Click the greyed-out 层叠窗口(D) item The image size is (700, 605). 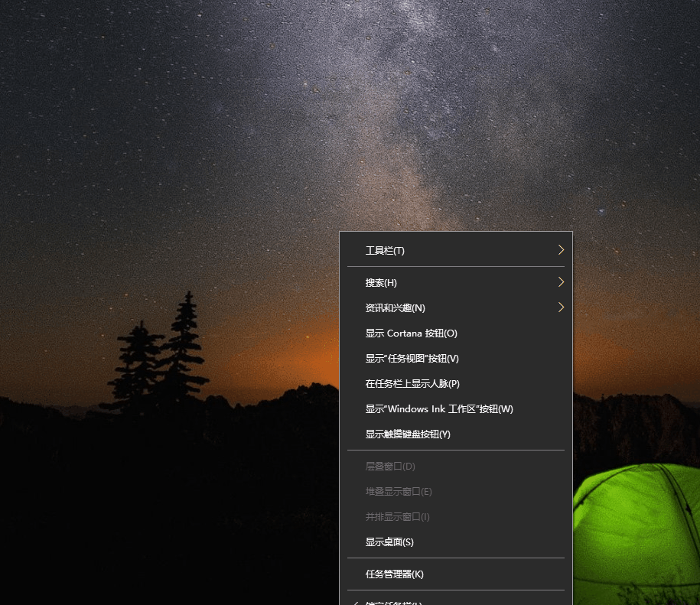coord(390,467)
